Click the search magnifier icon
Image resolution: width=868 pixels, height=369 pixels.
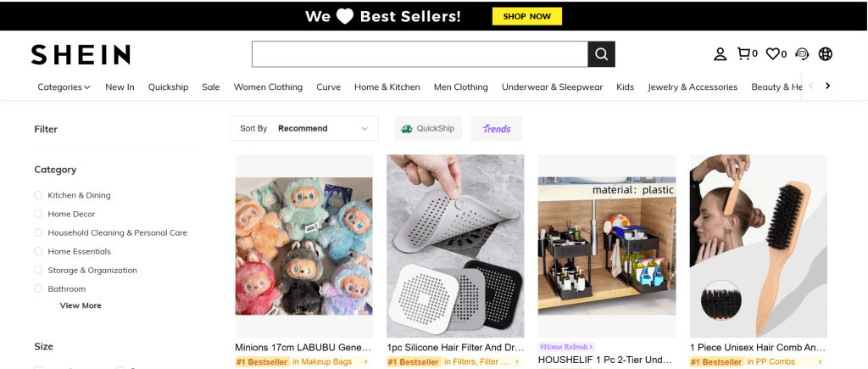[x=601, y=54]
